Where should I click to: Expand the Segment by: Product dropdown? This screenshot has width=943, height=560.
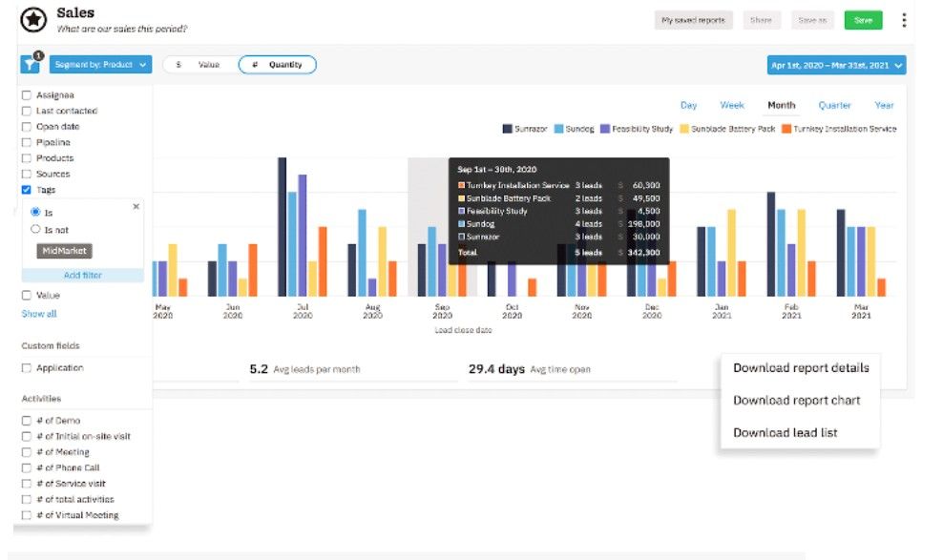(x=100, y=65)
